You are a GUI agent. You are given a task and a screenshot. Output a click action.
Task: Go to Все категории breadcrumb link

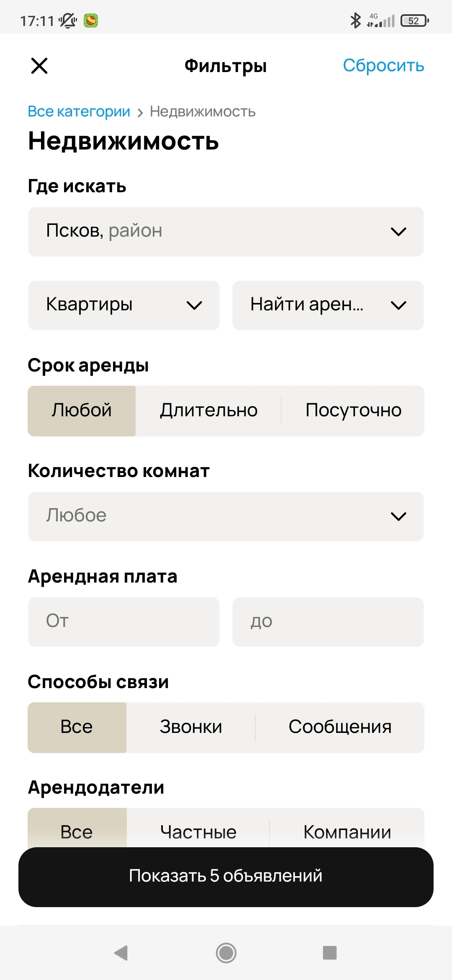[x=79, y=111]
